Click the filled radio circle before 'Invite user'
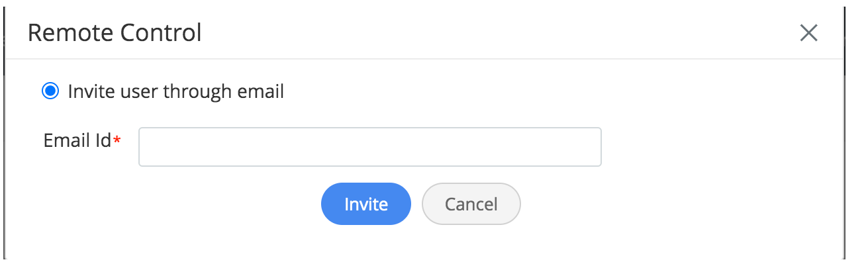 coord(50,91)
